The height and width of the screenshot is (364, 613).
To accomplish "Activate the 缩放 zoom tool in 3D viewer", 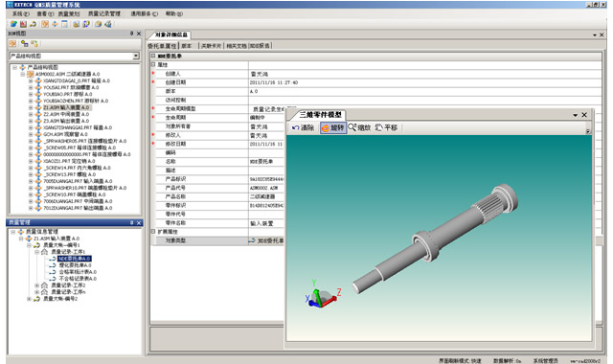I will click(359, 127).
